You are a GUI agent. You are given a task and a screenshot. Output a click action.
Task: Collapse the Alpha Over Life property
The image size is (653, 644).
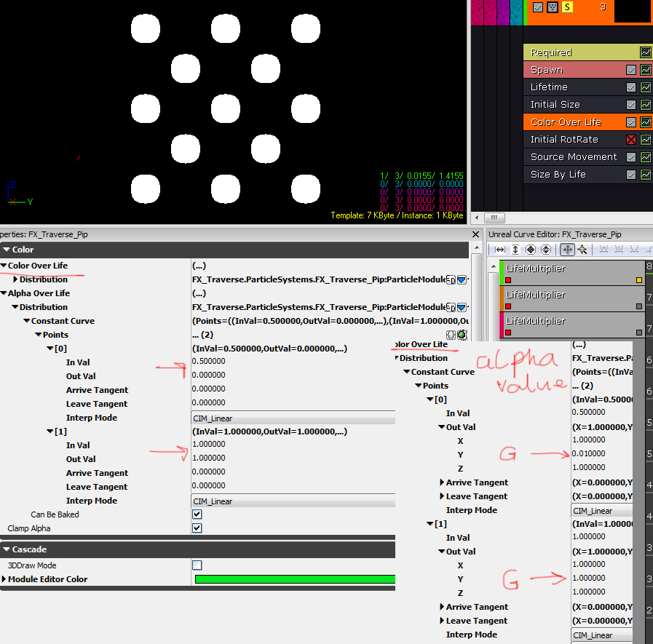(4, 293)
